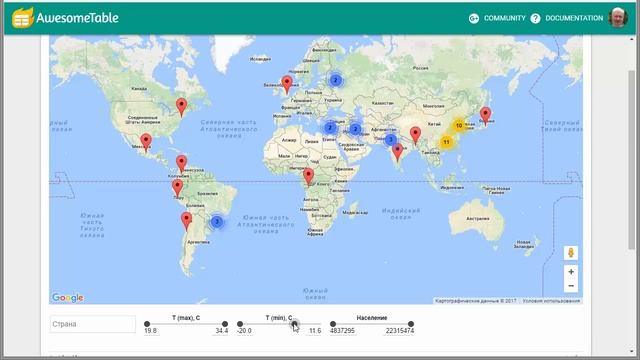Open the blue cluster 3 near Brazil coast
The image size is (640, 360).
[x=217, y=222]
